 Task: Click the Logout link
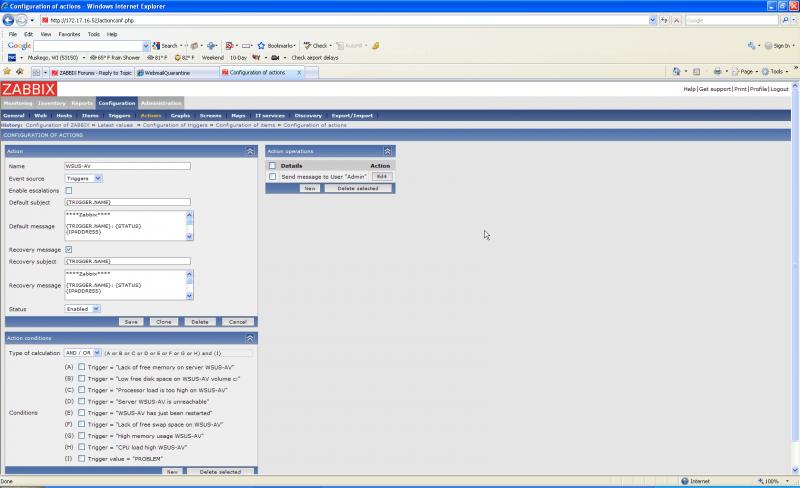click(x=780, y=89)
